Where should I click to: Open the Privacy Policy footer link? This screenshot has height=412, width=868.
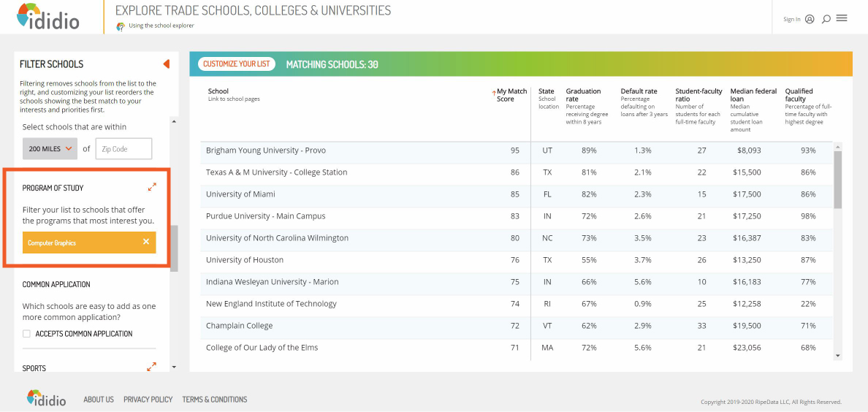[x=148, y=400]
